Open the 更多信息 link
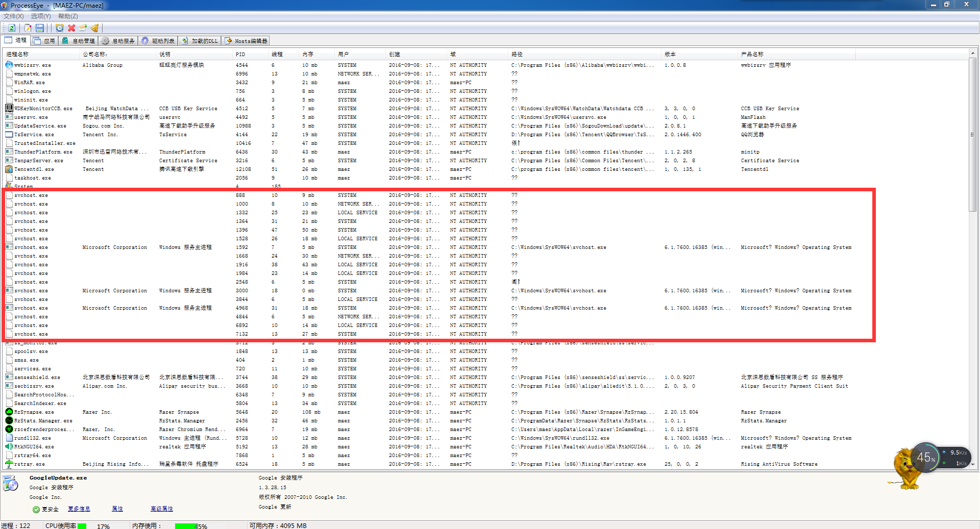Screen dimensions: 980x529 (79, 509)
